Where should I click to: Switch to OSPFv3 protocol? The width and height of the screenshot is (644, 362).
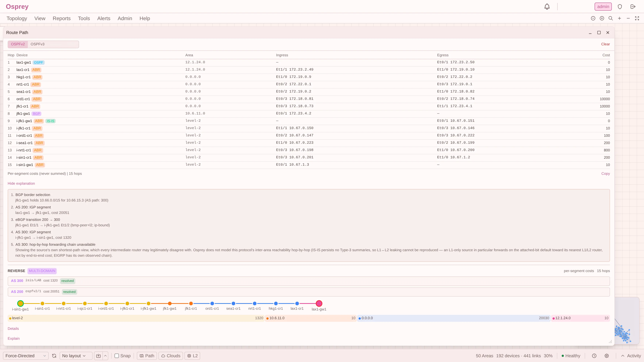[x=38, y=44]
